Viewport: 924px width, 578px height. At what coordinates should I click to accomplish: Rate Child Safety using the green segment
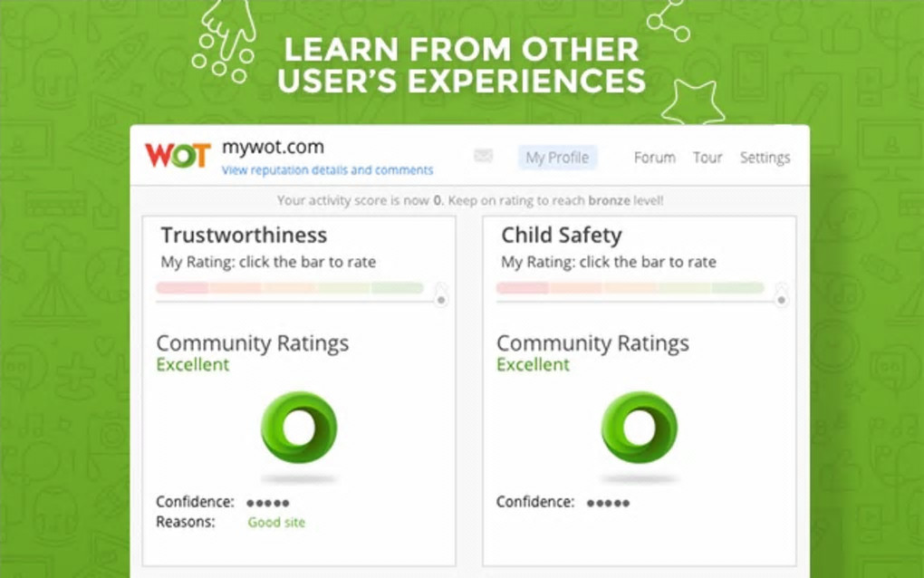[x=737, y=288]
